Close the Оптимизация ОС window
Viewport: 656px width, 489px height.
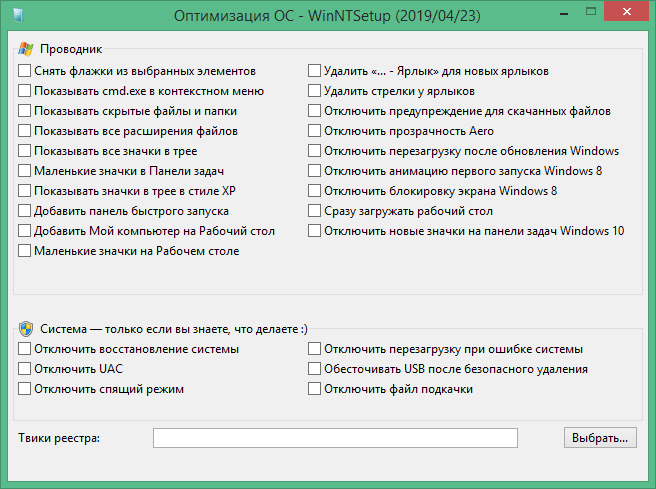[x=626, y=12]
